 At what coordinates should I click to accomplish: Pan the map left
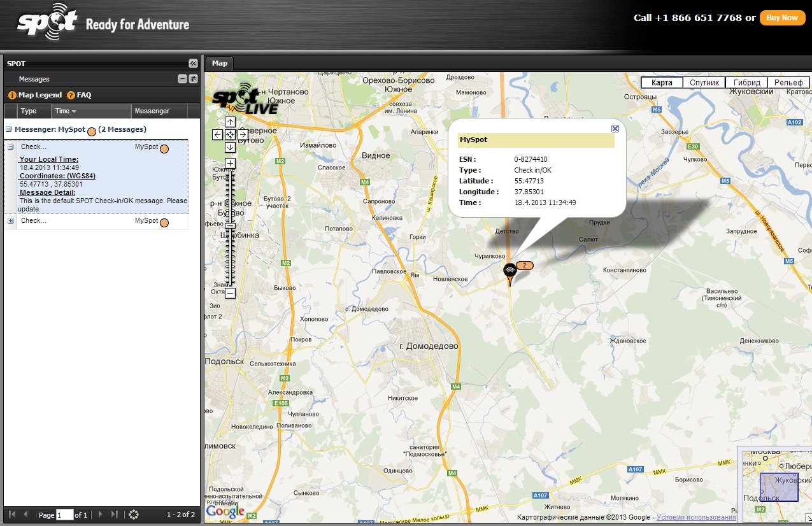point(218,134)
